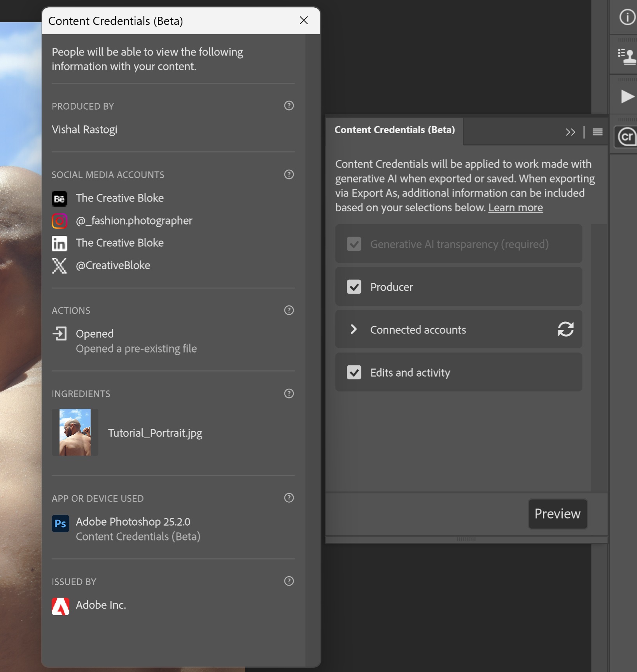This screenshot has height=672, width=637.
Task: Collapse the panel using the double-arrow chevron
Action: point(570,132)
